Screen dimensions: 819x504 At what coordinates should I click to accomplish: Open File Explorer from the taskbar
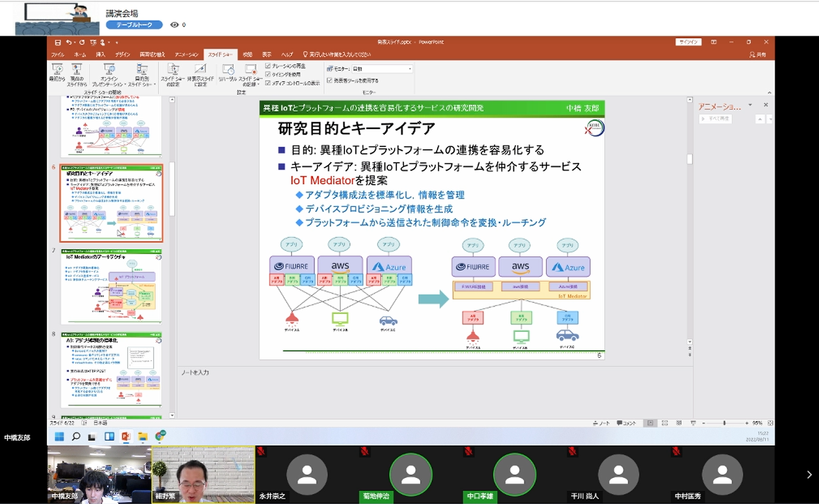143,436
